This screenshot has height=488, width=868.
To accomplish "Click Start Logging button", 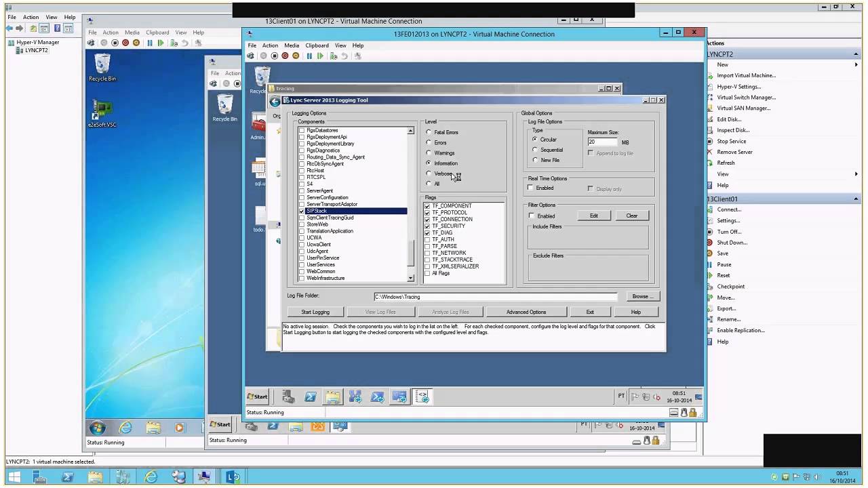I will click(x=315, y=312).
